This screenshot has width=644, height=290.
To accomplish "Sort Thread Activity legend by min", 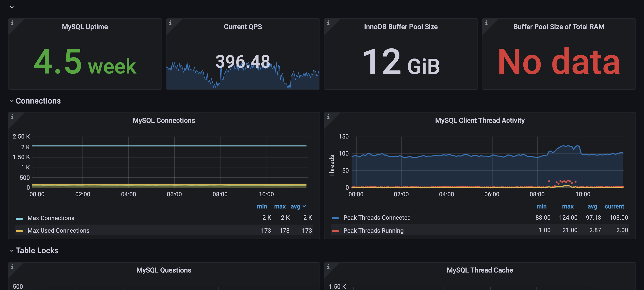I will point(541,207).
